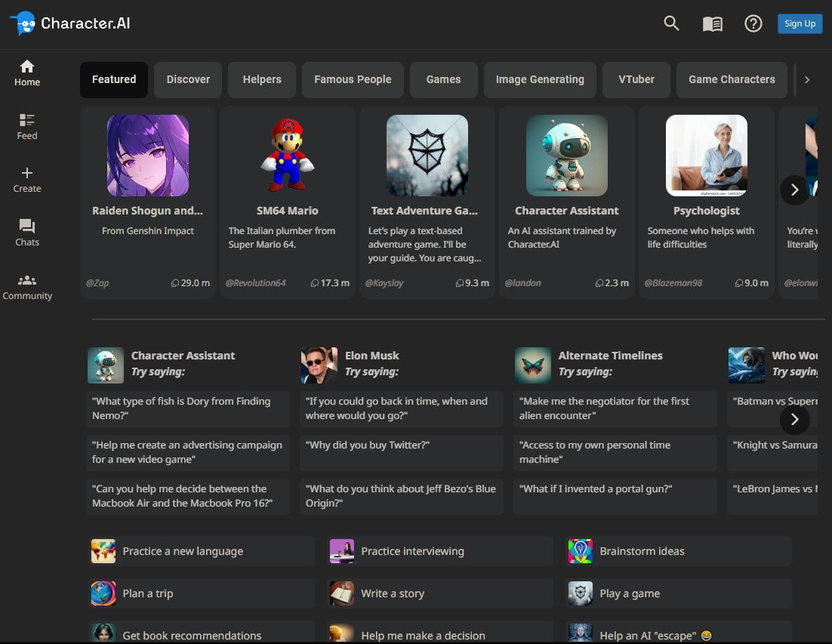Try "What type of fish is Dory" prompt

(188, 408)
